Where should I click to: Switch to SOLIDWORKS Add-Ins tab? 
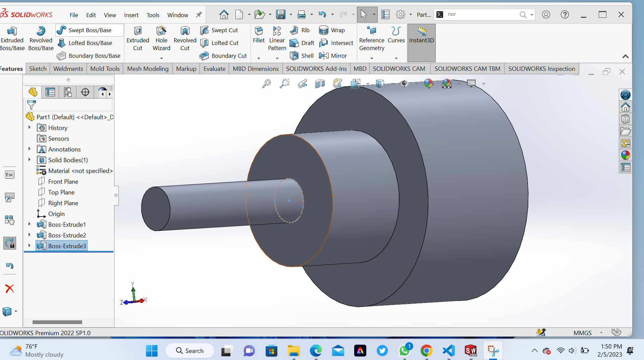click(316, 69)
